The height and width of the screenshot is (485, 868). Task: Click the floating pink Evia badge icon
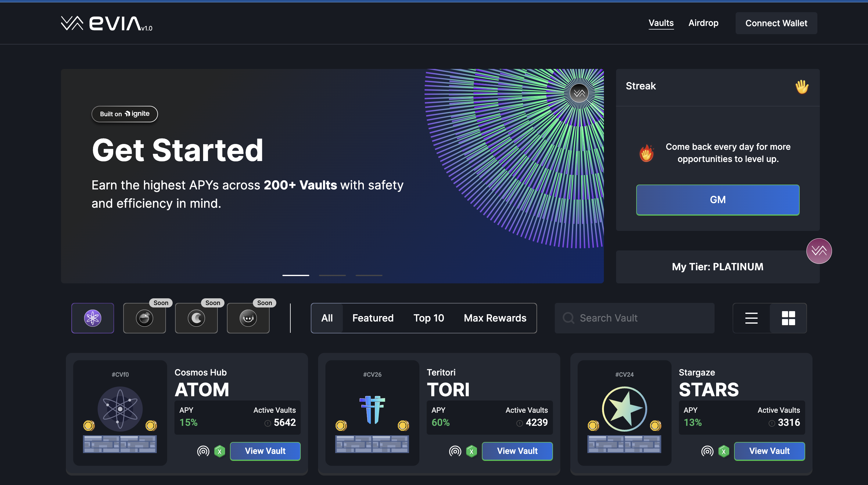pos(819,251)
